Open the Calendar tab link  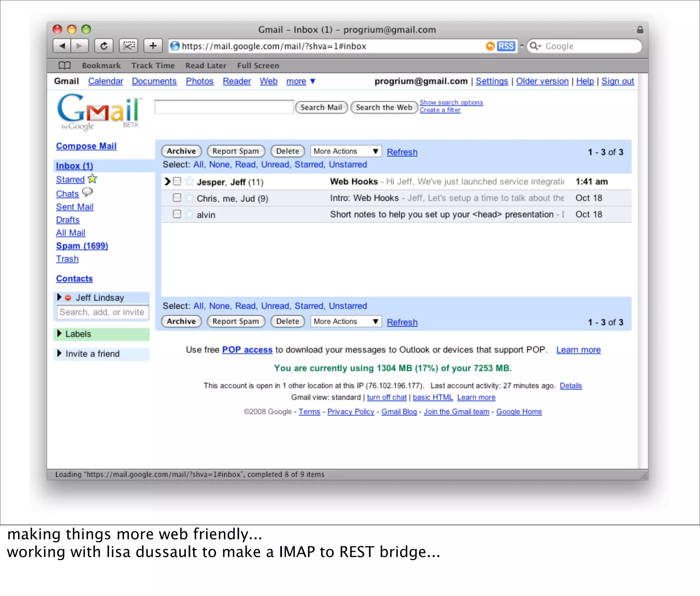pos(105,81)
